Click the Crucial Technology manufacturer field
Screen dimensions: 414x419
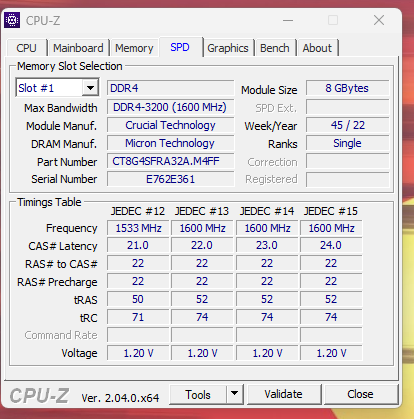(x=171, y=125)
